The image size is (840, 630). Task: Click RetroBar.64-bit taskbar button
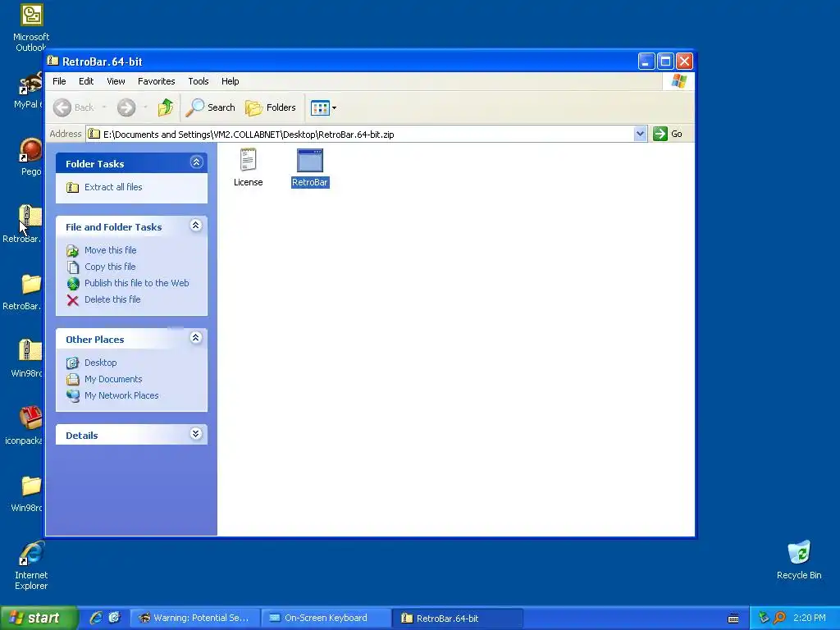tap(457, 619)
